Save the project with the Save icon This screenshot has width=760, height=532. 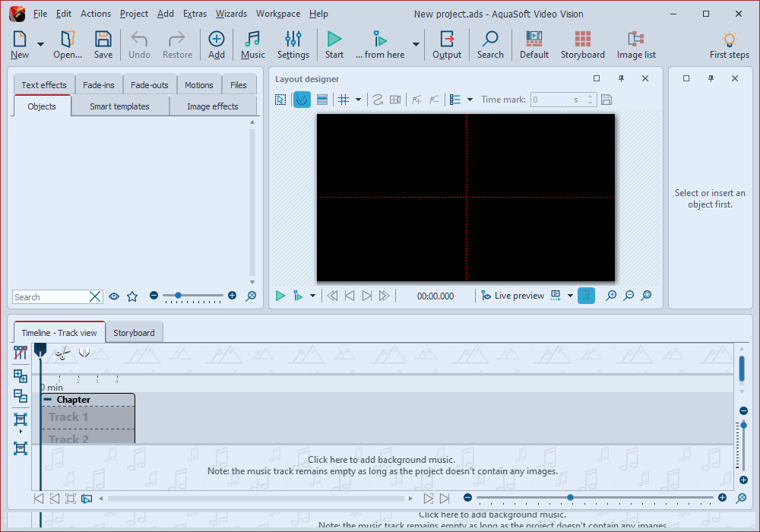(x=103, y=44)
